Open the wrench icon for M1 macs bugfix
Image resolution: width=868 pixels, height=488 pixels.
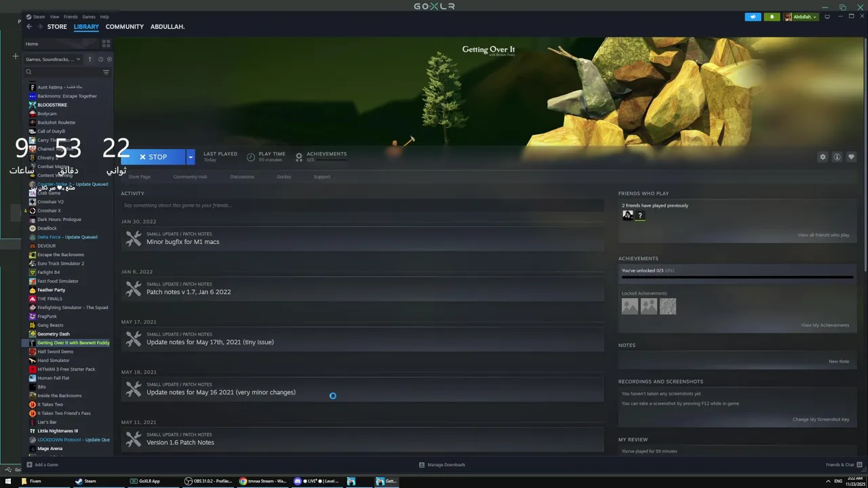134,239
